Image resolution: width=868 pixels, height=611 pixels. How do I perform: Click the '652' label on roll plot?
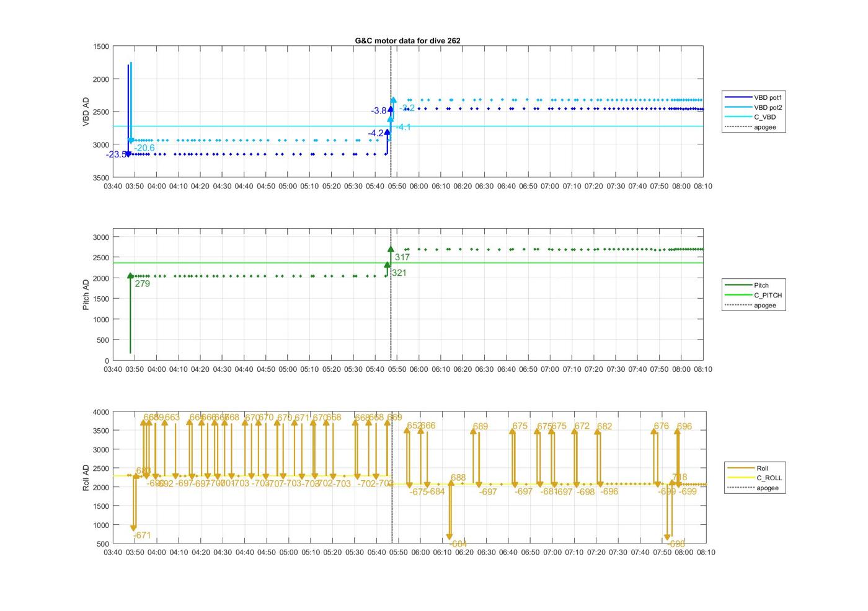point(414,426)
